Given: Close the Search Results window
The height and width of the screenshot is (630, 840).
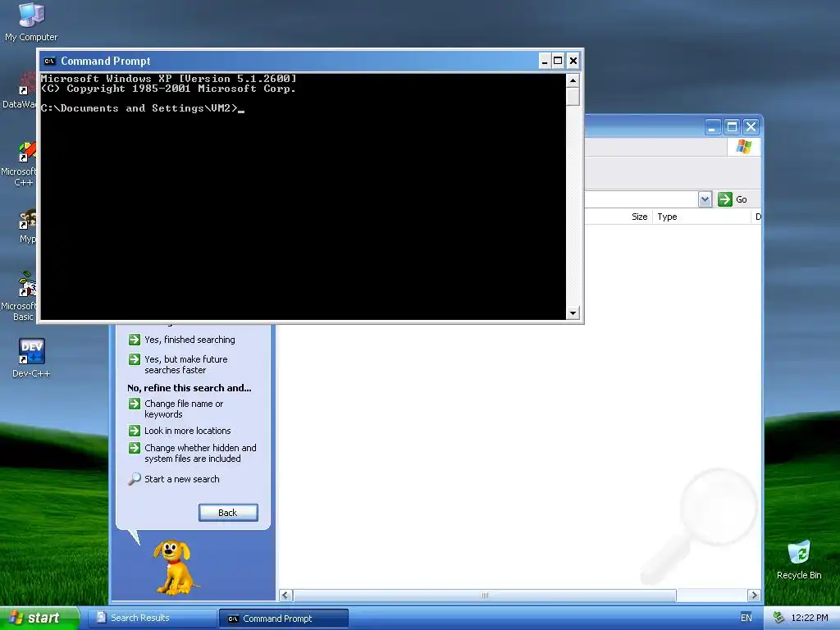Looking at the screenshot, I should tap(751, 127).
